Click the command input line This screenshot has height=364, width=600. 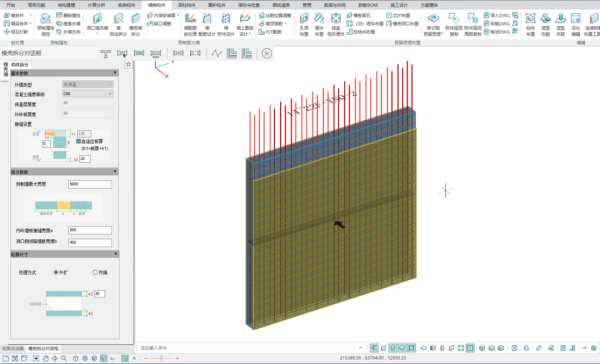pos(247,348)
